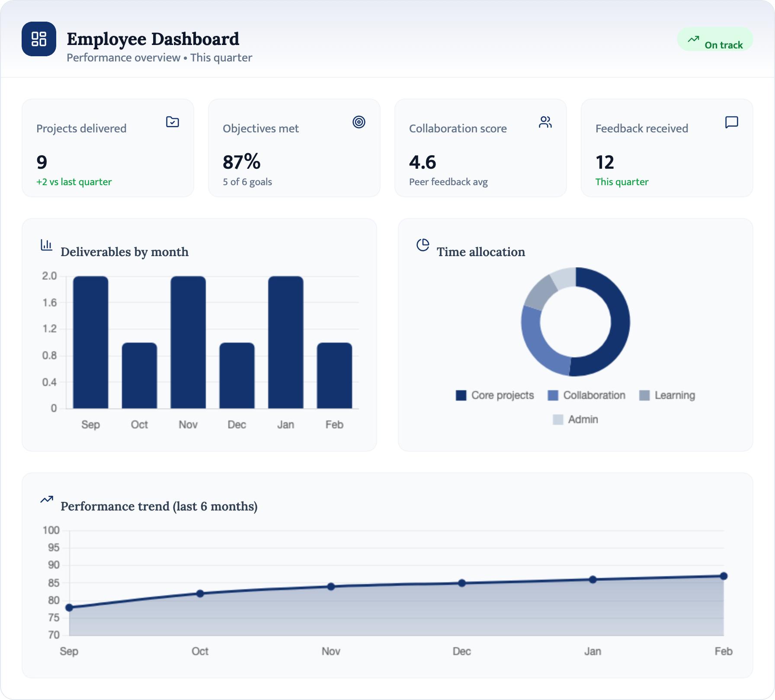The image size is (775, 700).
Task: Click the On track trending arrow icon
Action: 693,39
